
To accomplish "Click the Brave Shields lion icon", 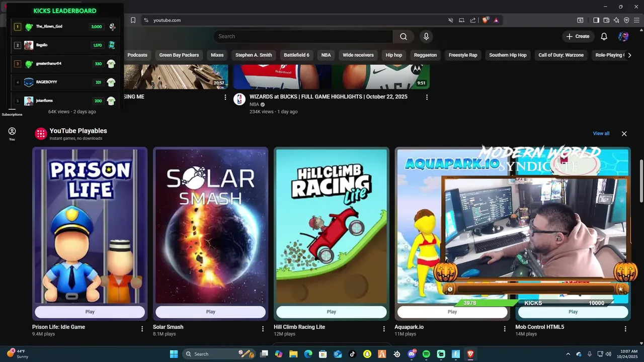I will tap(486, 20).
